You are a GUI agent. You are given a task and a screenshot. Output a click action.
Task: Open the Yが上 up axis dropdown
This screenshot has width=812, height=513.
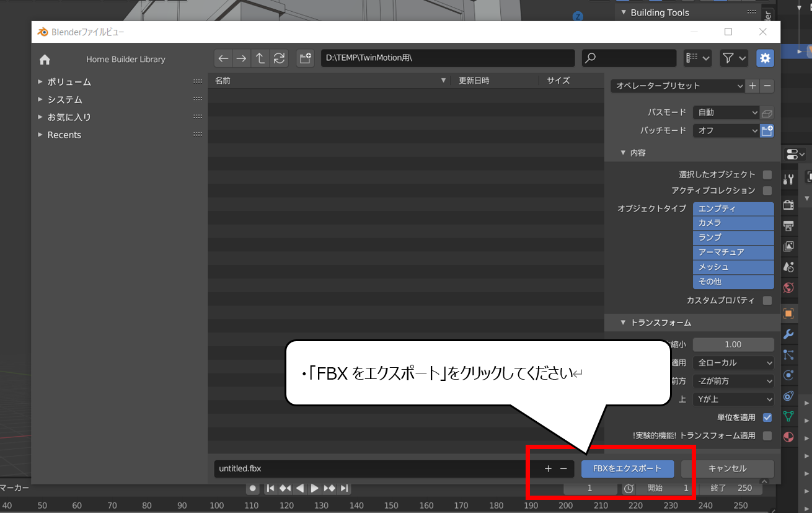(733, 399)
